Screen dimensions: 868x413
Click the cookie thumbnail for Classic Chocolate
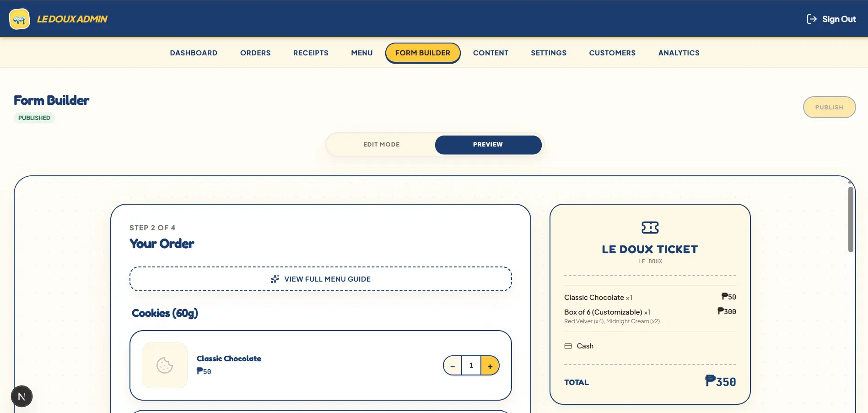coord(165,365)
